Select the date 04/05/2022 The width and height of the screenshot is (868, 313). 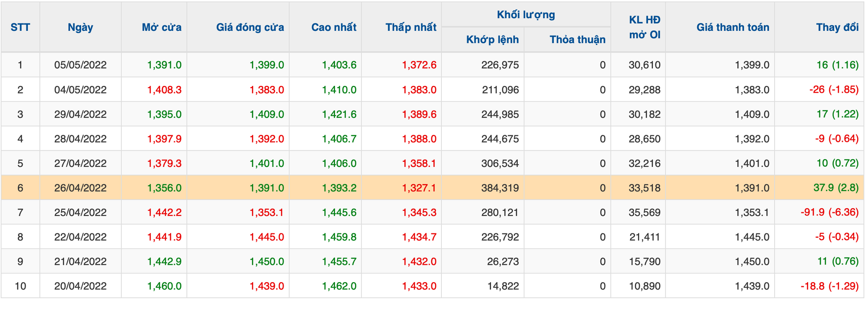tap(80, 90)
